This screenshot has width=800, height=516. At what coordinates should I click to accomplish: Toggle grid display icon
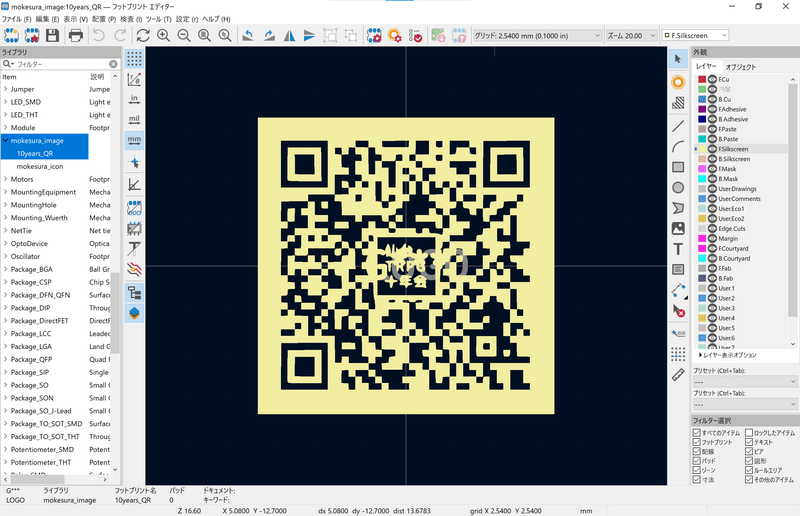pos(134,59)
